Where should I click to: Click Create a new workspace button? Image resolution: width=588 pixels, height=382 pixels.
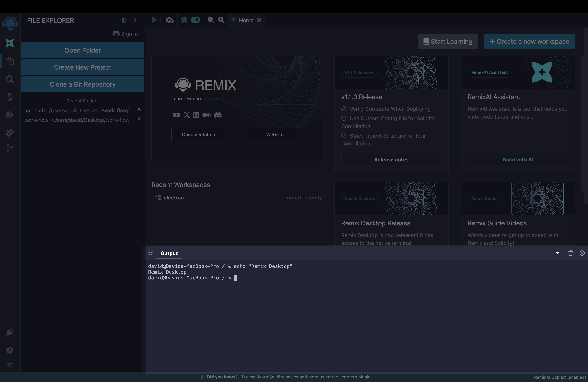click(529, 41)
